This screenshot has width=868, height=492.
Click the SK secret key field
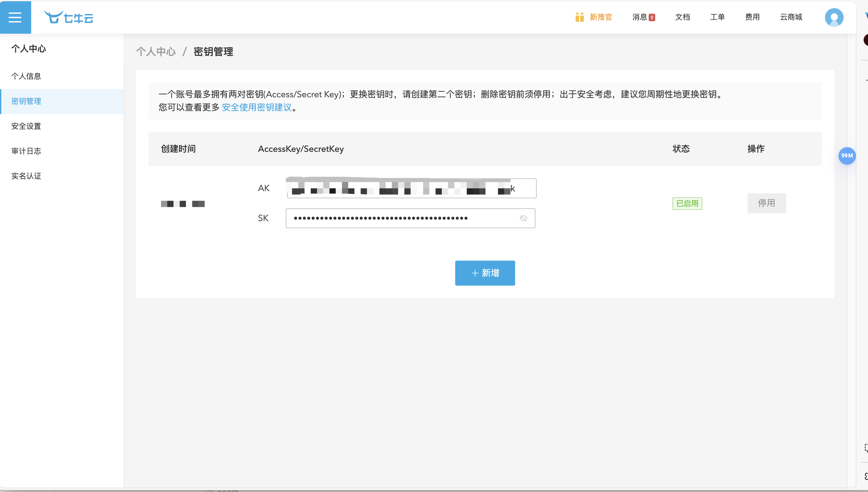point(399,218)
